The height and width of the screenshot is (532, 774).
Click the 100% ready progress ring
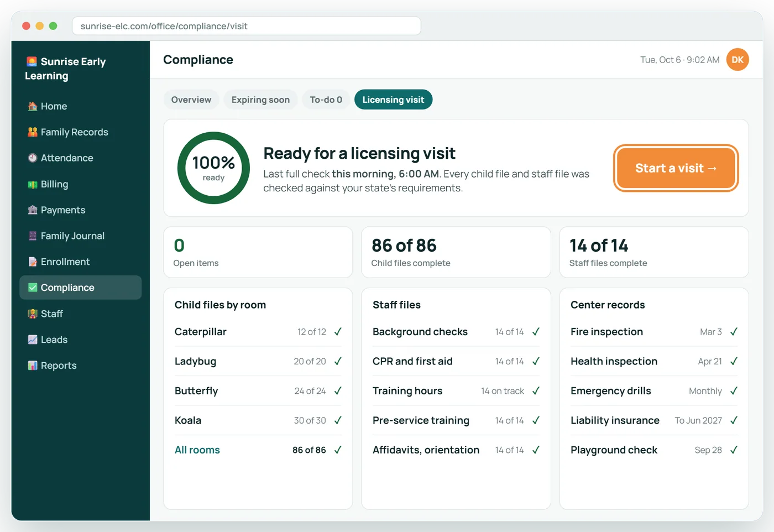click(x=213, y=168)
